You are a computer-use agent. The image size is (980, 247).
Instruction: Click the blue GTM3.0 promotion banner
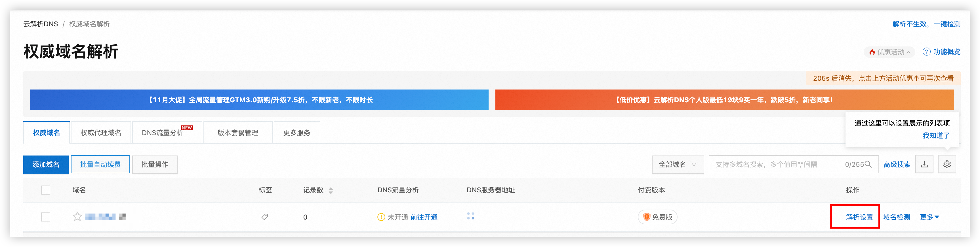(x=259, y=100)
